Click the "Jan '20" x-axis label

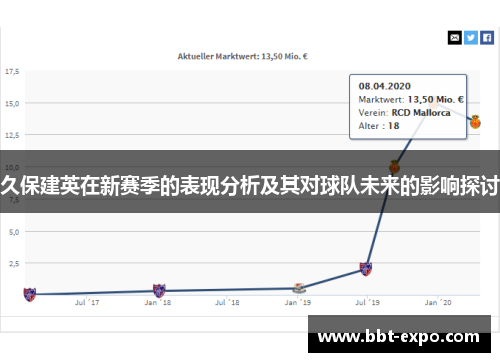[x=438, y=302]
